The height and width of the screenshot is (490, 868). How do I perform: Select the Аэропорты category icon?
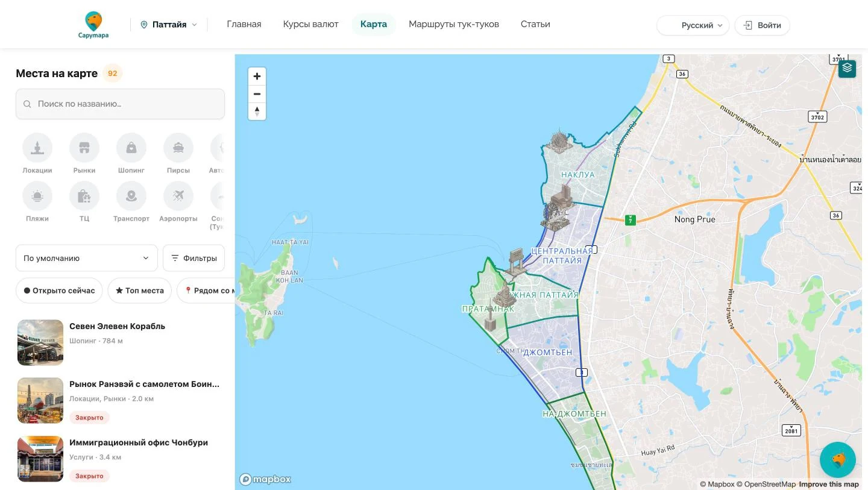(x=178, y=196)
